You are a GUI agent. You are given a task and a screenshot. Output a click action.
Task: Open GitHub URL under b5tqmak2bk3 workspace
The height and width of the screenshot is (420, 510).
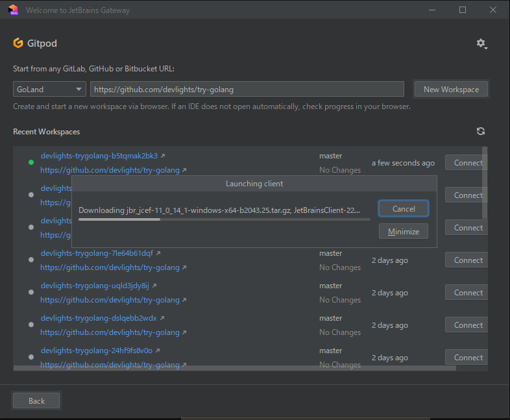click(110, 170)
